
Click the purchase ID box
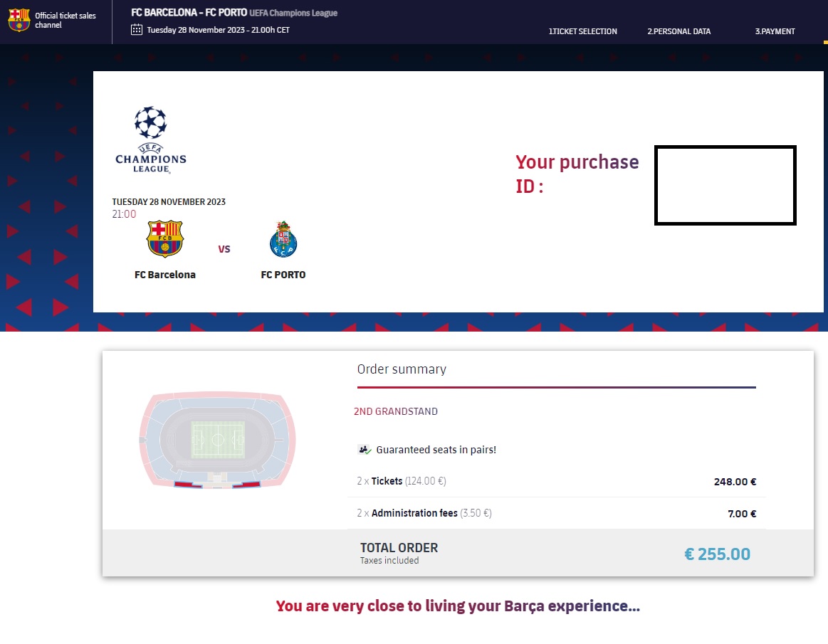coord(725,185)
